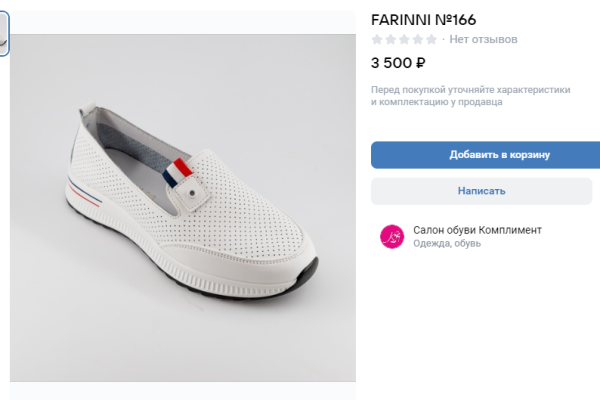Open the pink Салон обуви Комплимент avatar
Image resolution: width=600 pixels, height=400 pixels.
pos(391,236)
